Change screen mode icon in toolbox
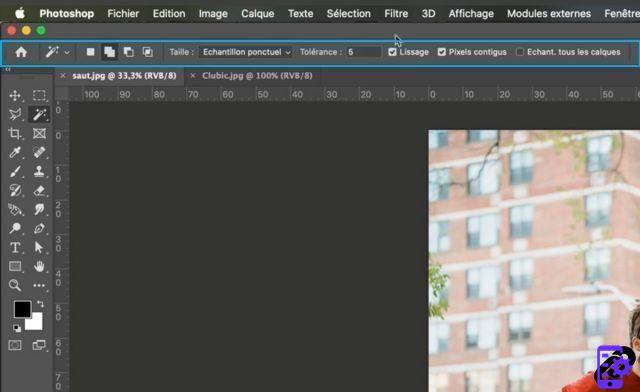The width and height of the screenshot is (640, 392). [39, 345]
